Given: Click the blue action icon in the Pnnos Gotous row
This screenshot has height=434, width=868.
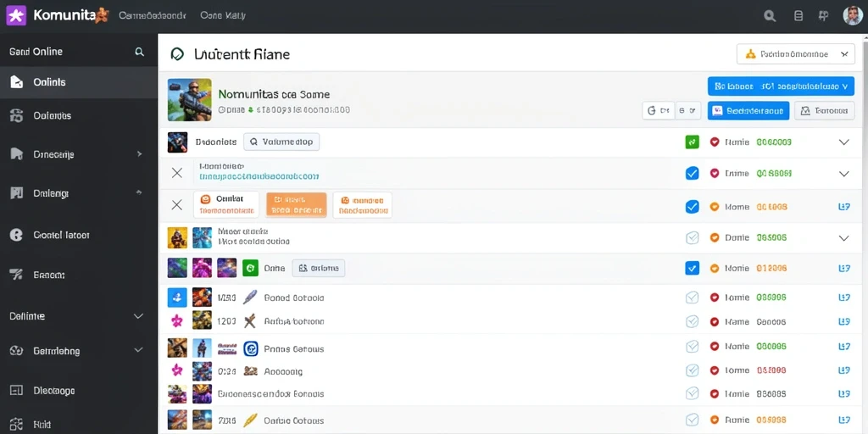Looking at the screenshot, I should click(x=844, y=347).
